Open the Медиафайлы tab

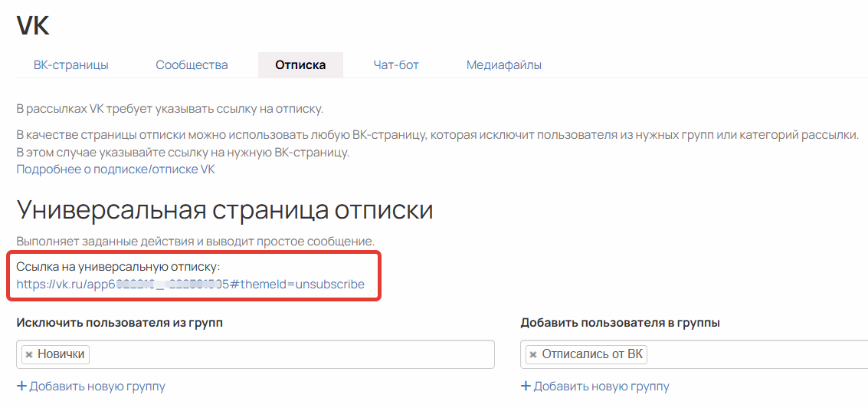tap(504, 65)
